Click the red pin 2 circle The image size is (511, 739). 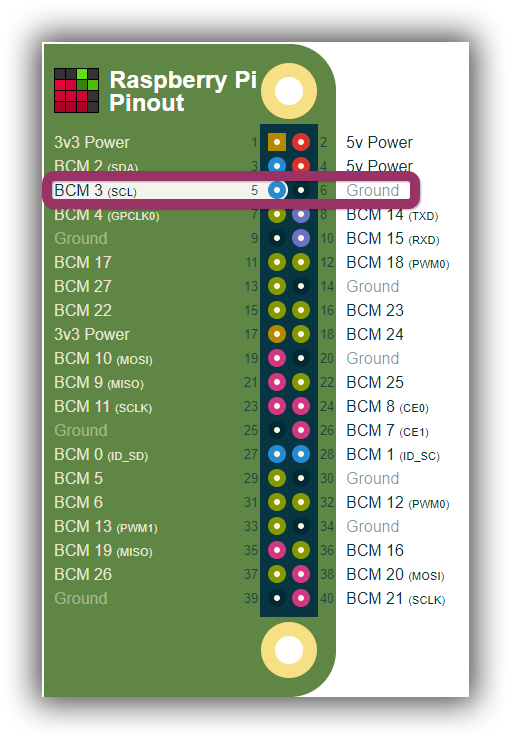click(x=301, y=142)
